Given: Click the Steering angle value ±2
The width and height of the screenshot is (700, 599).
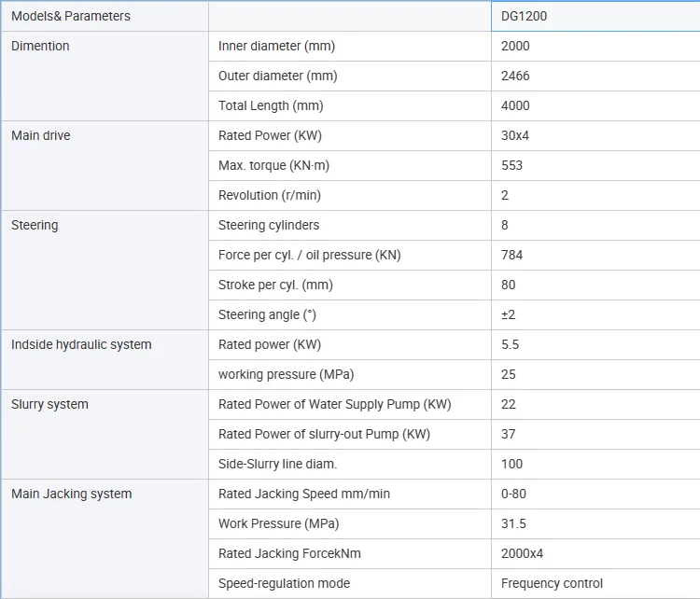Looking at the screenshot, I should (509, 314).
